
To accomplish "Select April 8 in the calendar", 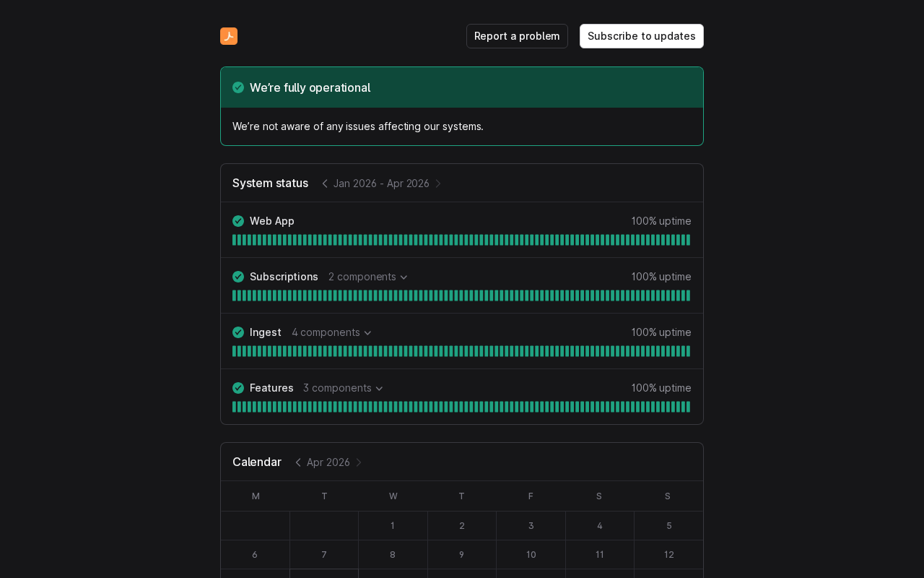I will coord(393,555).
